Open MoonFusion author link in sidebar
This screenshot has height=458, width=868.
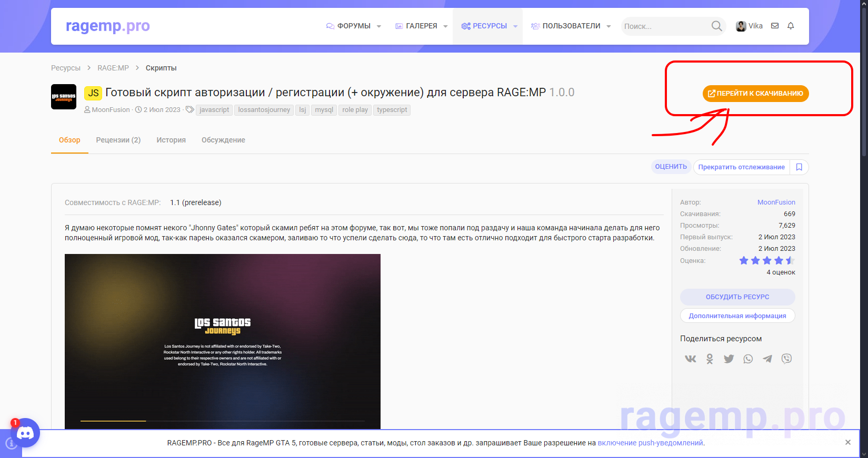pyautogui.click(x=776, y=202)
